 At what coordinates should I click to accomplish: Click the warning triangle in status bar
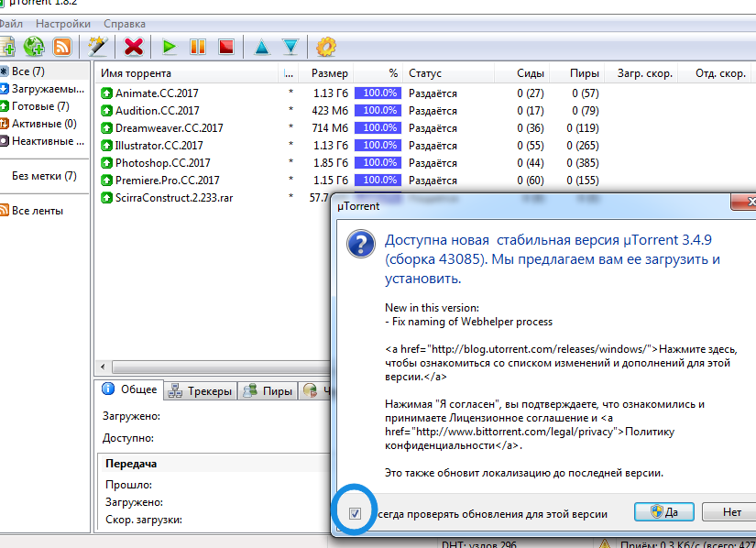[604, 543]
